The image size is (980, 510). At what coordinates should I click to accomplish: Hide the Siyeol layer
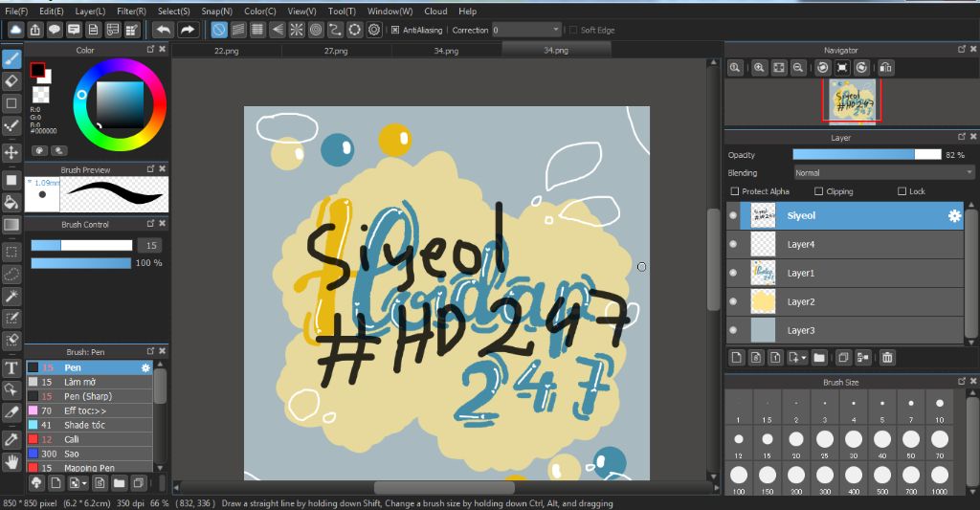733,215
